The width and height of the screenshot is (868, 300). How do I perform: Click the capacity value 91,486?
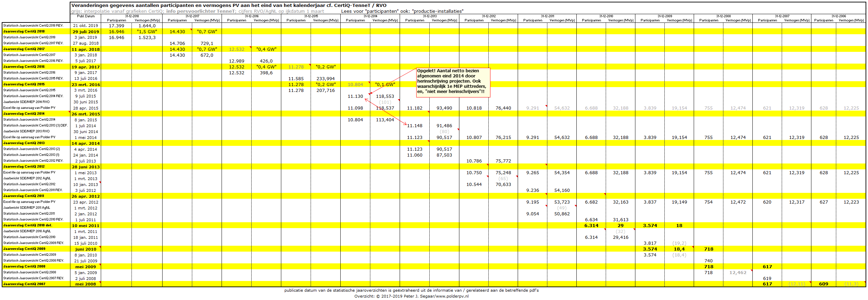(x=445, y=125)
